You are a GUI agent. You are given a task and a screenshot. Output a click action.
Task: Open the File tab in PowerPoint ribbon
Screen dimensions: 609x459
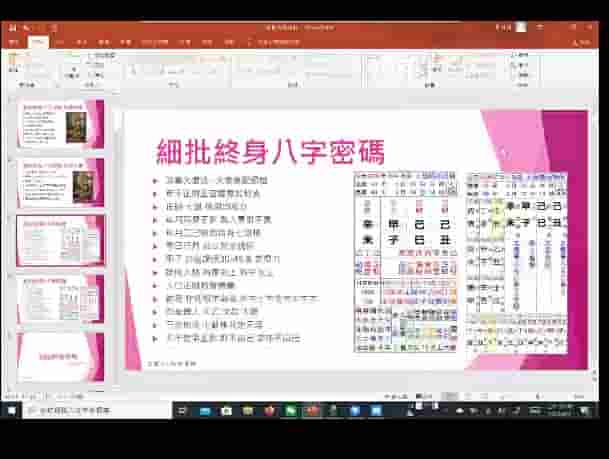pos(14,42)
